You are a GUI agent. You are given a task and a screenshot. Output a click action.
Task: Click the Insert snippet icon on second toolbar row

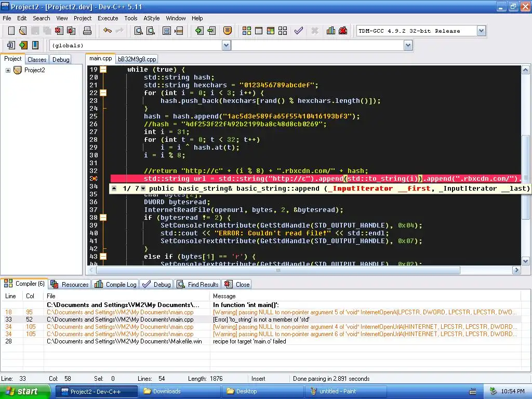pos(11,45)
